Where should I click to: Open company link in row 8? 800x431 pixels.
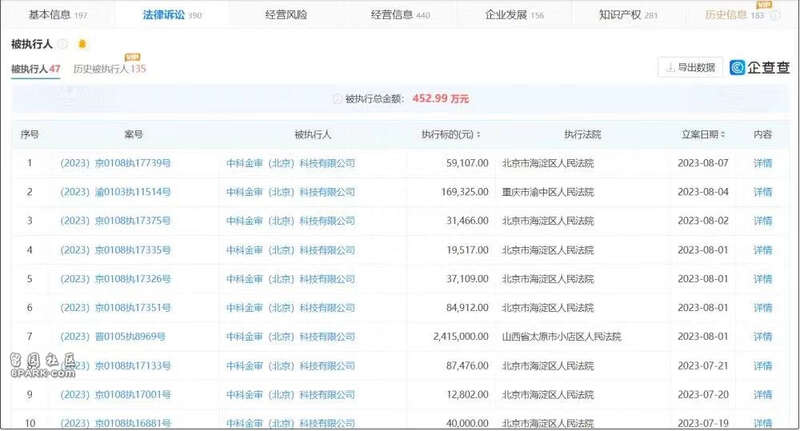pyautogui.click(x=291, y=366)
